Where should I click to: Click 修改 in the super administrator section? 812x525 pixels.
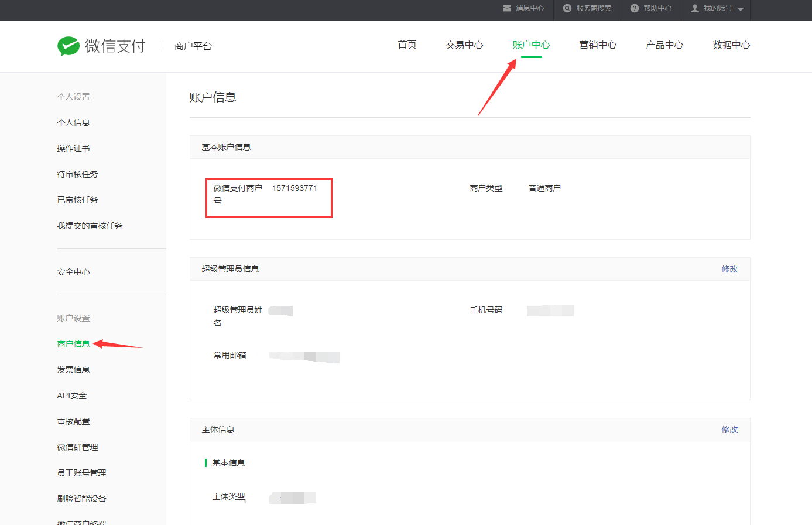(x=729, y=269)
